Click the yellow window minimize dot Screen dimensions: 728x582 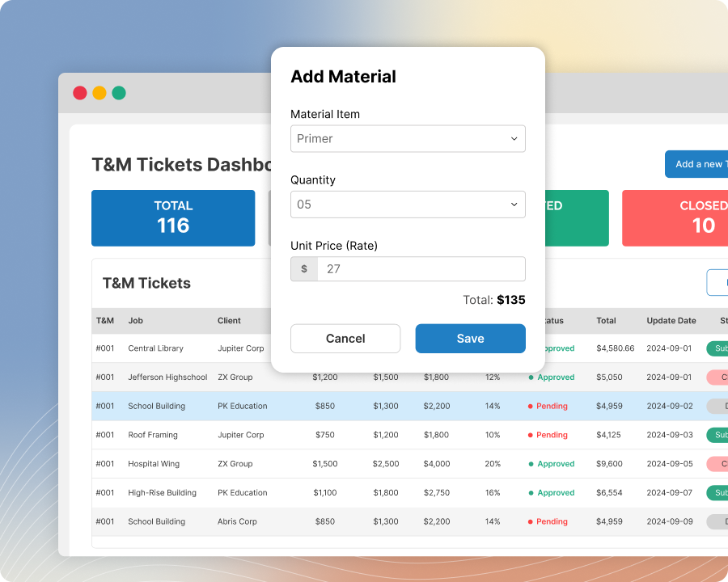click(x=99, y=93)
